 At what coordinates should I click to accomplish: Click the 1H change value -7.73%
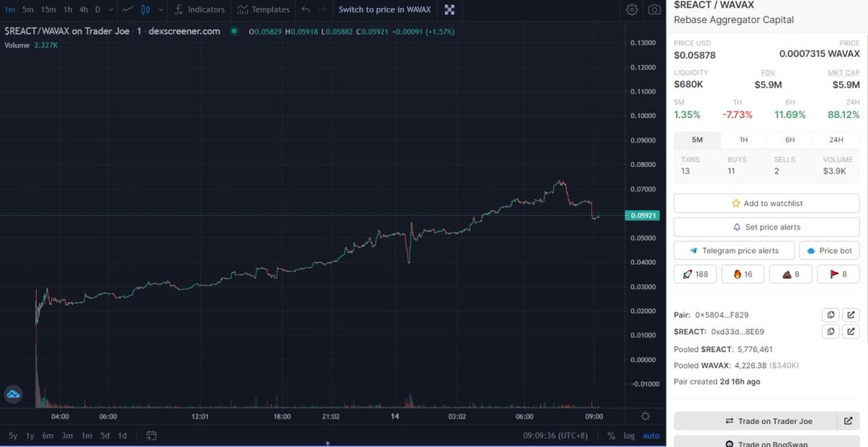[737, 114]
